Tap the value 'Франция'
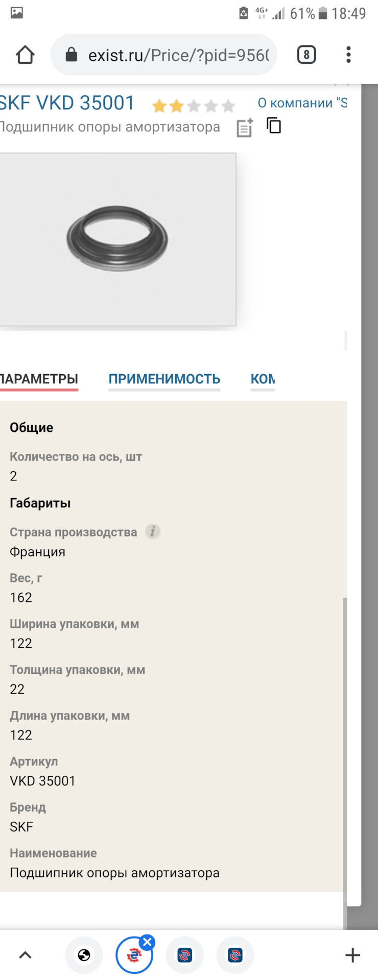This screenshot has width=378, height=980. [x=37, y=552]
